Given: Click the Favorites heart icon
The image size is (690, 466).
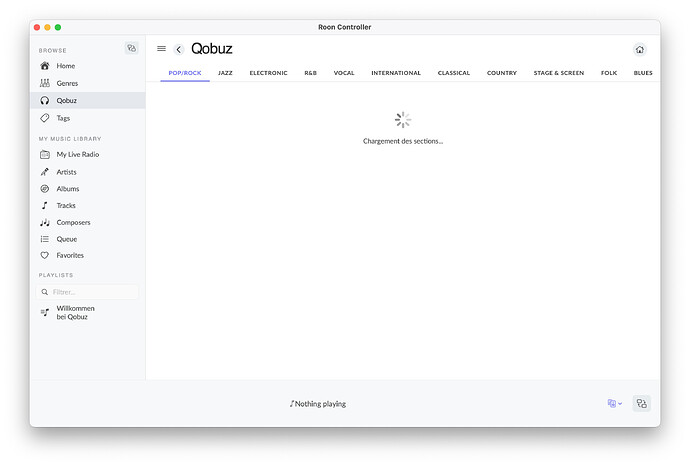Looking at the screenshot, I should (x=45, y=255).
